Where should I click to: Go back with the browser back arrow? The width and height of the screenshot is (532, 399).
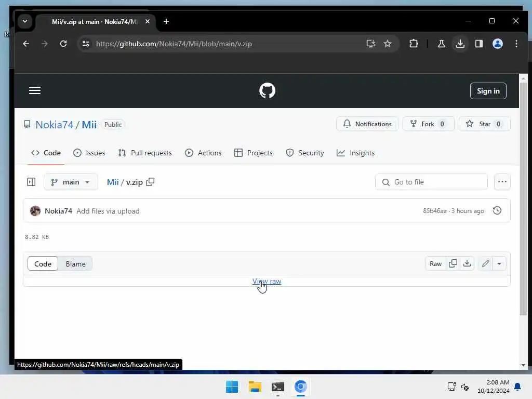(26, 44)
